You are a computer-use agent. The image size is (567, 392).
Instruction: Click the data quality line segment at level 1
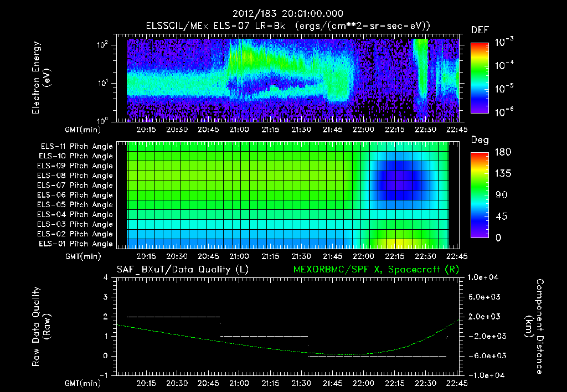264,336
